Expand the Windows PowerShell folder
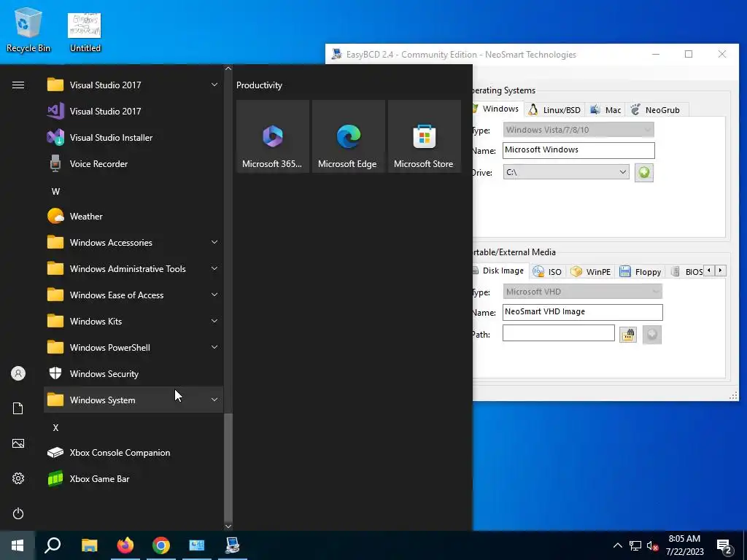Screen dimensions: 747x560 click(133, 347)
